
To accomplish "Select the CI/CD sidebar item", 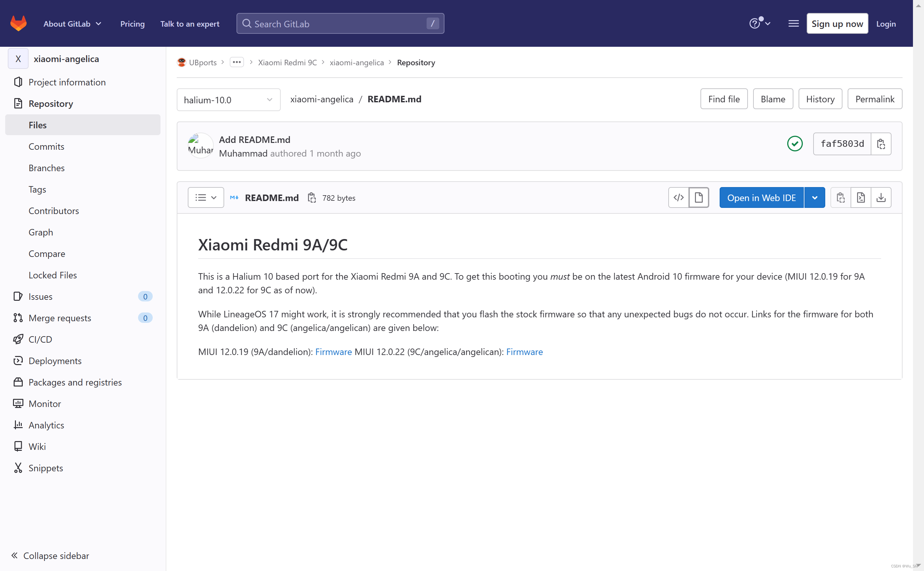I will [x=41, y=339].
